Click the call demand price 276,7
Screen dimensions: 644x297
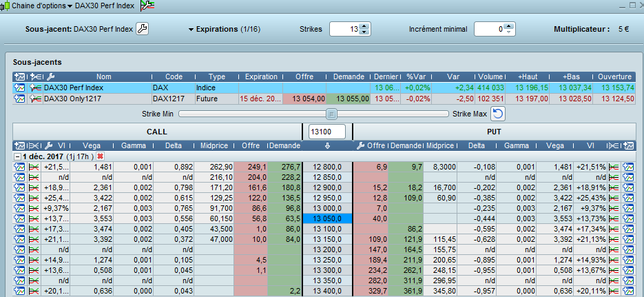[x=284, y=167]
